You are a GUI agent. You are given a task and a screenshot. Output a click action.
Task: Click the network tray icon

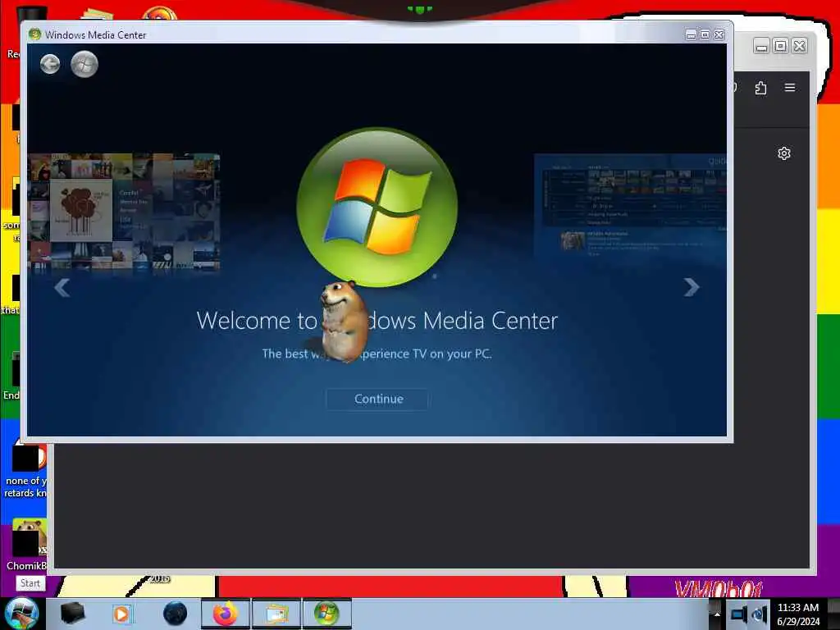(739, 614)
